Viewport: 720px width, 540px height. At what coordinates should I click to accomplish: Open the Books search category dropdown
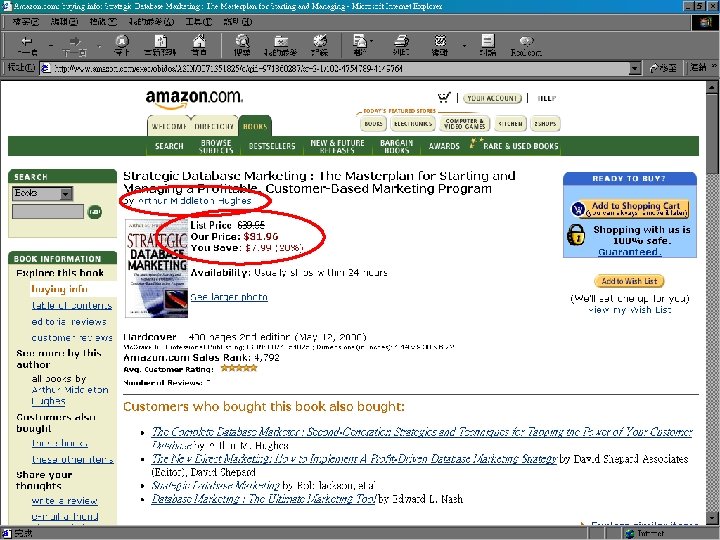[42, 193]
